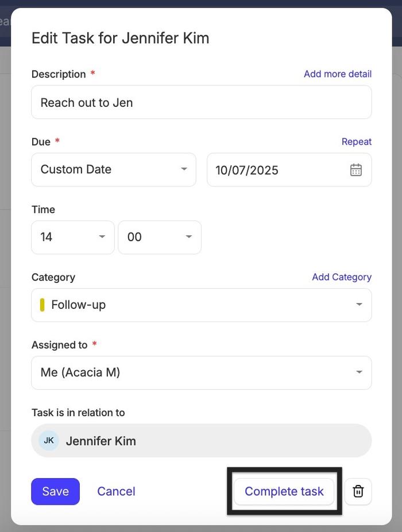This screenshot has width=402, height=532.
Task: Open the calendar date picker icon
Action: pos(356,170)
